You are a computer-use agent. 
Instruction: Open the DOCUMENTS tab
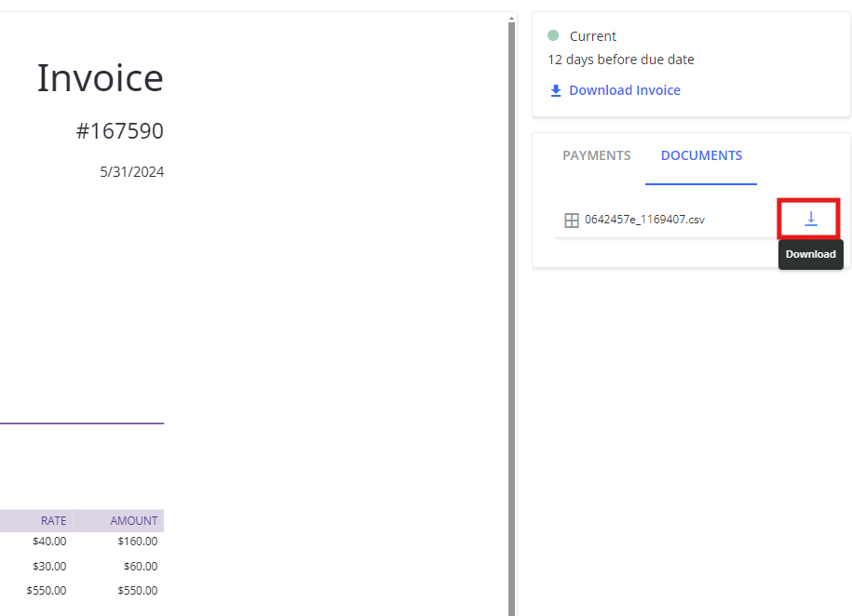(x=701, y=155)
